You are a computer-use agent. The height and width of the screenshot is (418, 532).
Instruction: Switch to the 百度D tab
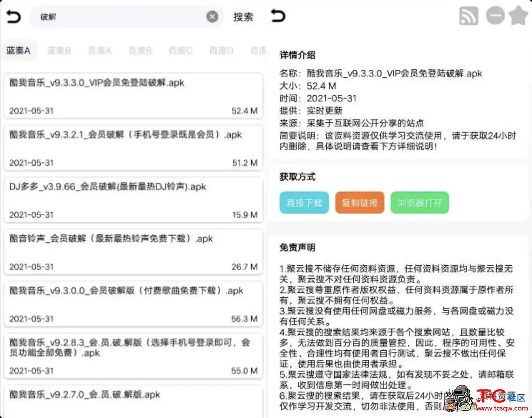[x=221, y=51]
